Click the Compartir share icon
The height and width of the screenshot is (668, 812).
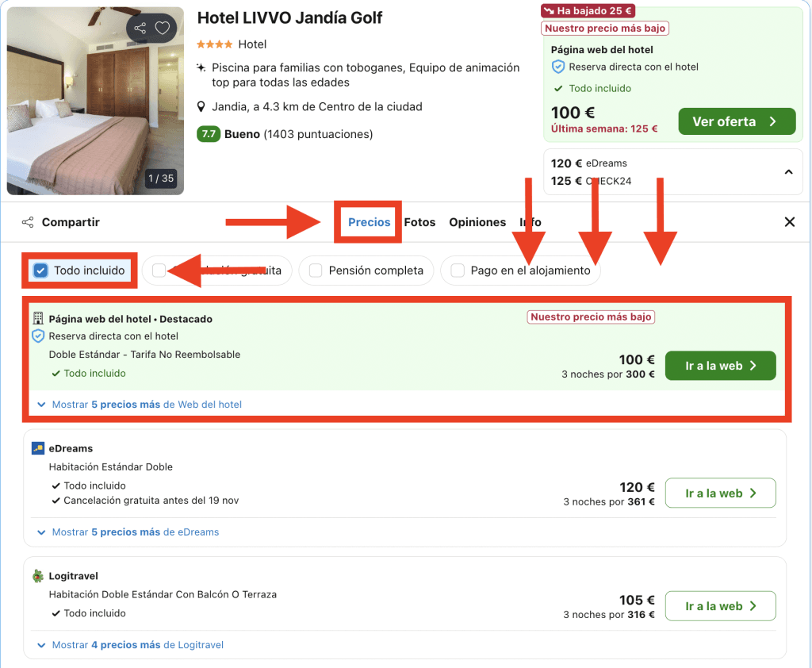tap(28, 222)
